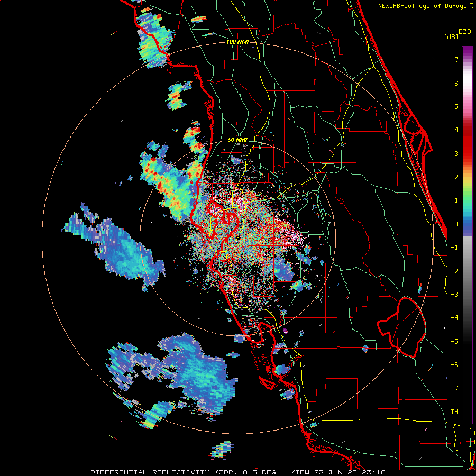476x476 pixels.
Task: Click the "6" value on the color scale
Action: (456, 83)
